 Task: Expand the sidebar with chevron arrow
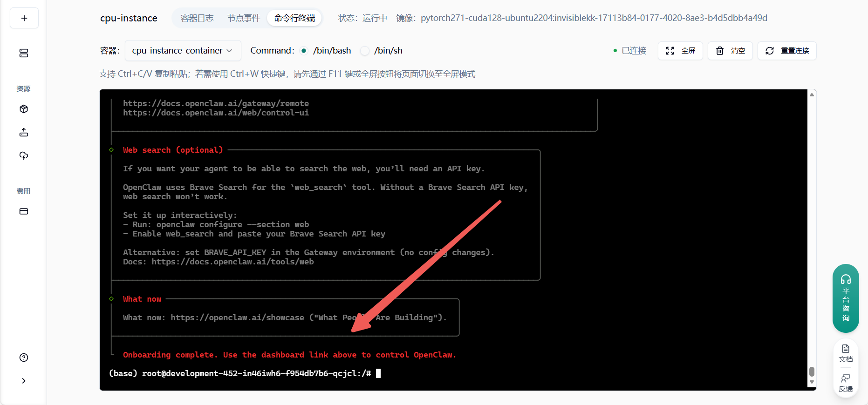tap(24, 381)
